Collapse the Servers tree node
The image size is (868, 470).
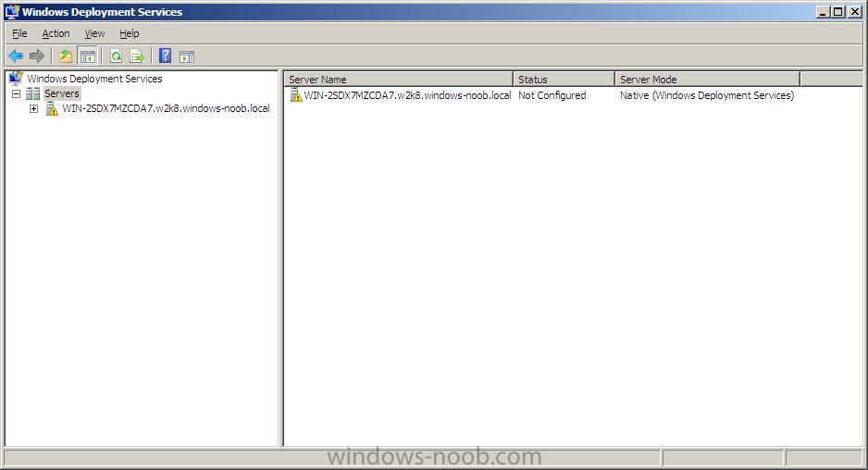[16, 93]
